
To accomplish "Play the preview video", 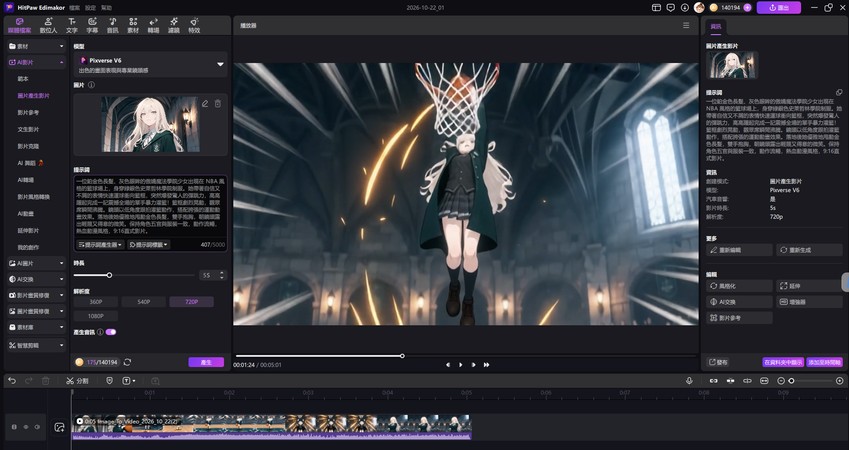I will (461, 364).
